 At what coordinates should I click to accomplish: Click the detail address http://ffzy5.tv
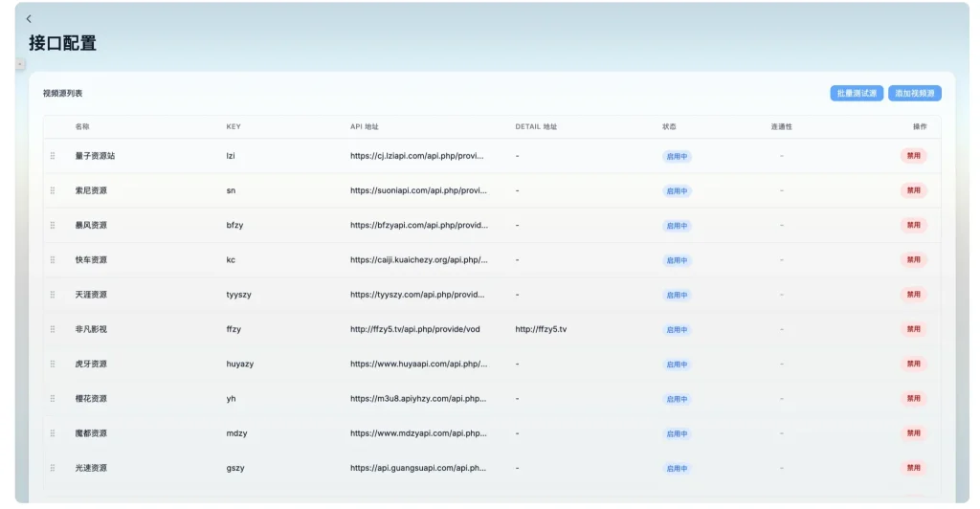pos(541,329)
